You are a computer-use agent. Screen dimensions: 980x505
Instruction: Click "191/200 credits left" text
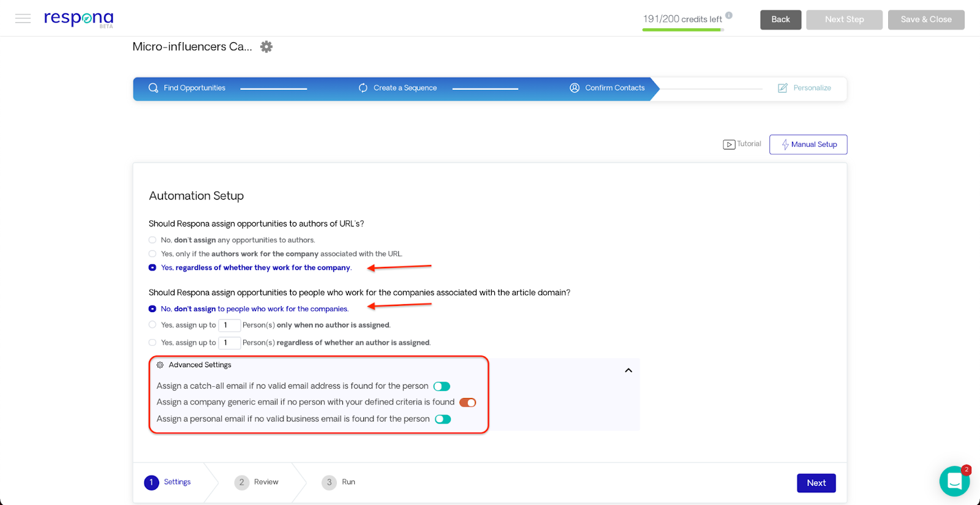tap(682, 19)
